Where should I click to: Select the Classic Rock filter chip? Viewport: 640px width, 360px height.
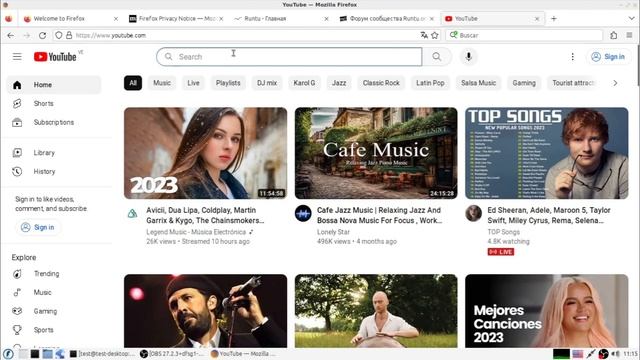coord(381,83)
